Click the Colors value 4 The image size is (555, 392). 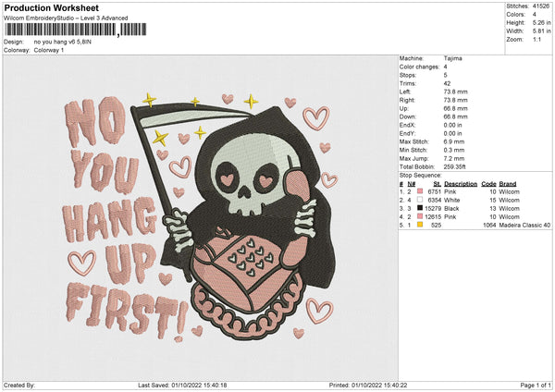(535, 15)
